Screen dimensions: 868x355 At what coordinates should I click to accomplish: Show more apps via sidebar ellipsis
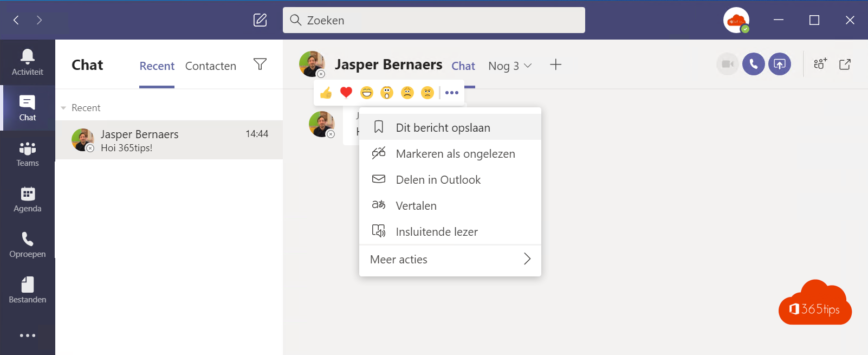click(x=28, y=335)
